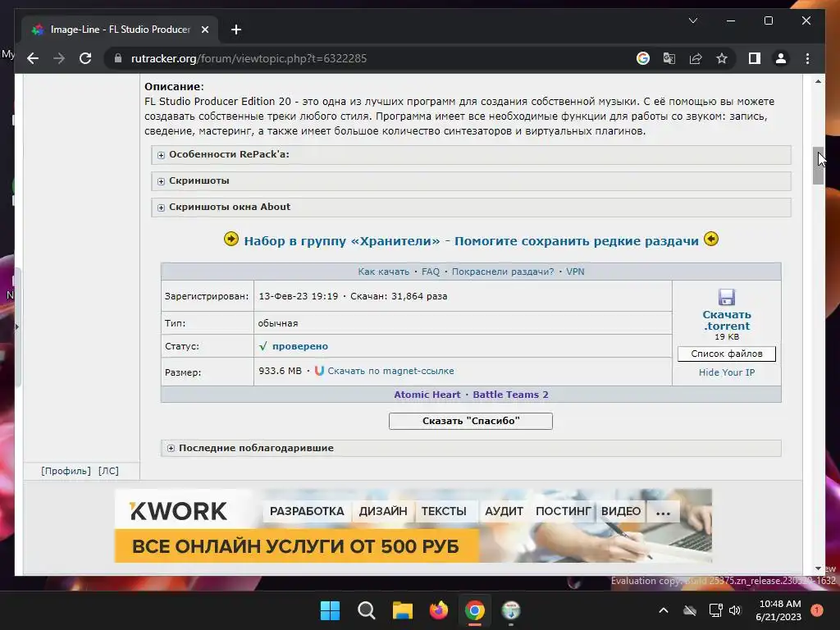Click the ... more item in Kwork banner
840x630 pixels.
(x=663, y=511)
